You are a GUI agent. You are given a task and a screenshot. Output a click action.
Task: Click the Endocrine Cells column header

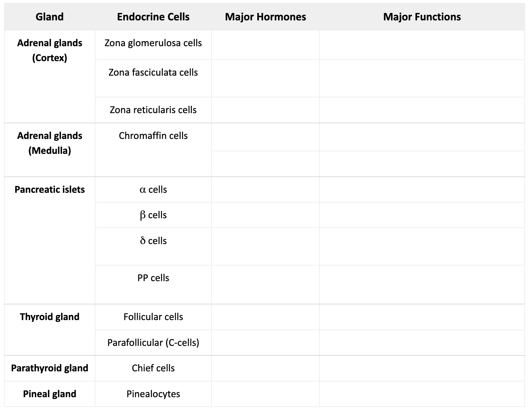153,17
